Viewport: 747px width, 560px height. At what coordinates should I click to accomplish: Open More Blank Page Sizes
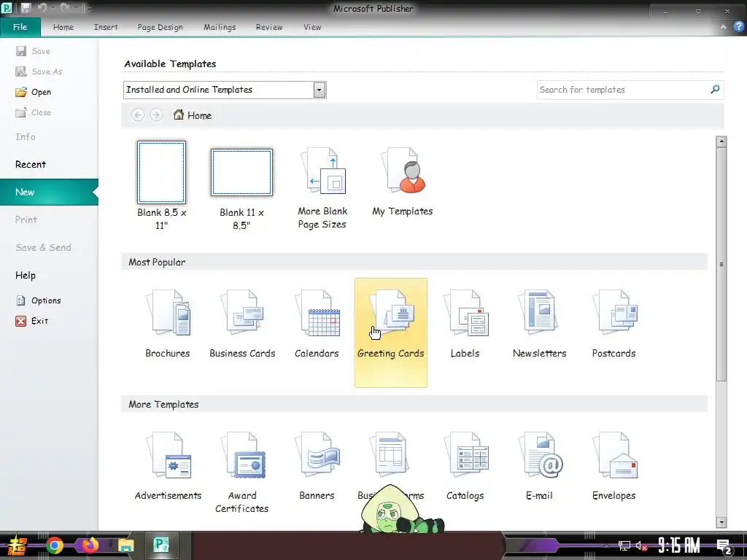(x=322, y=188)
